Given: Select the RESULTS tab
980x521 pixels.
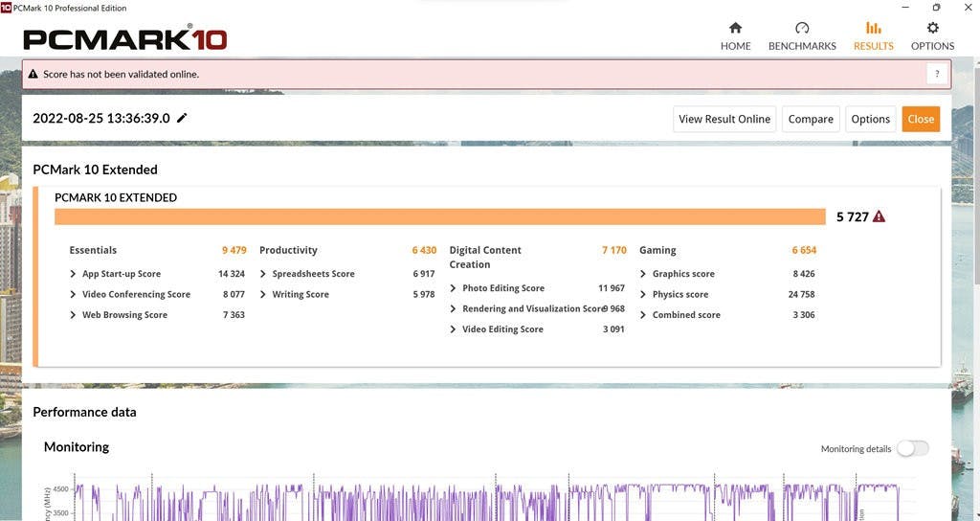Looking at the screenshot, I should (873, 36).
